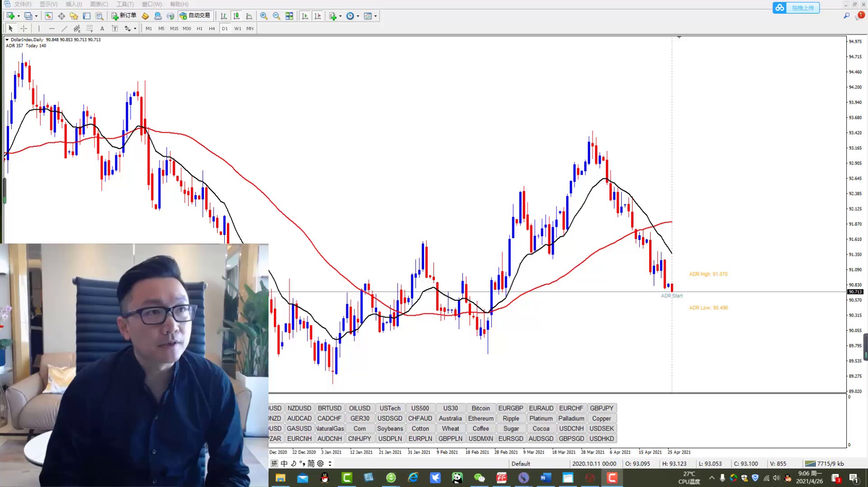Click the connection status 7715/9 kb
The image size is (868, 487).
tap(825, 464)
